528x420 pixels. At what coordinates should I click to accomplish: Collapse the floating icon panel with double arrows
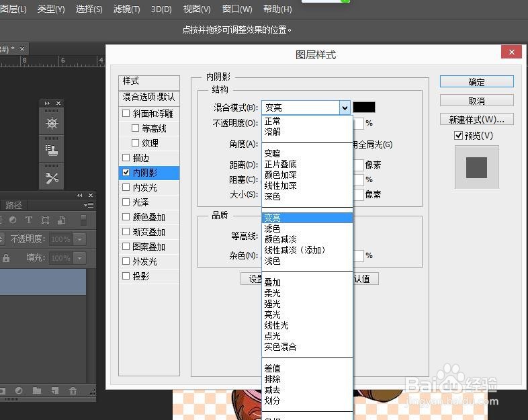47,103
